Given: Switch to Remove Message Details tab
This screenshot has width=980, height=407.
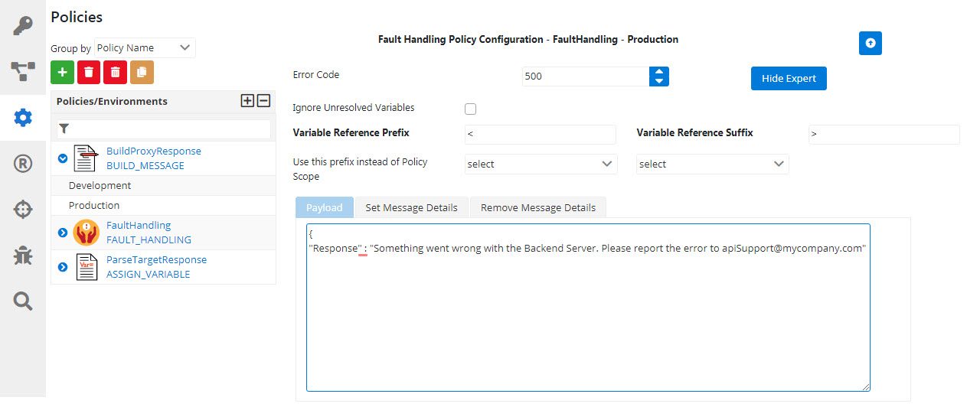Looking at the screenshot, I should tap(538, 207).
